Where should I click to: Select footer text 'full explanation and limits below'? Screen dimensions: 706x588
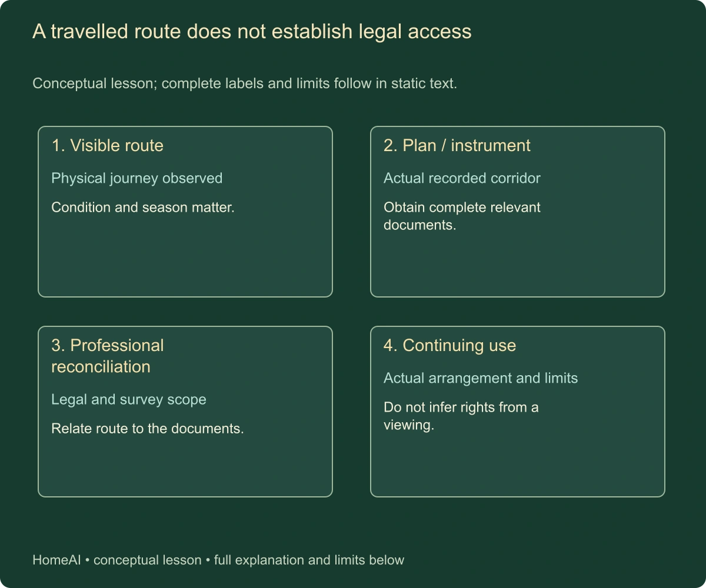(309, 560)
